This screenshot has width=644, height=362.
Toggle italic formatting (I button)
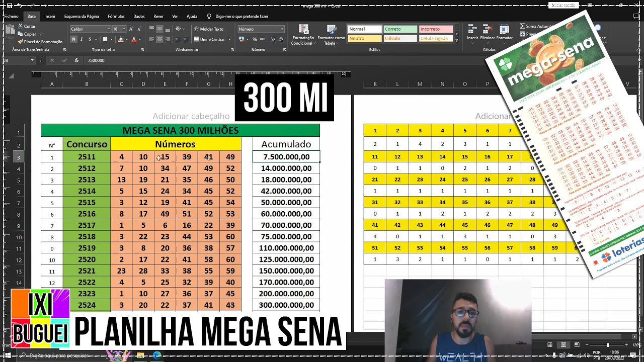(x=82, y=39)
